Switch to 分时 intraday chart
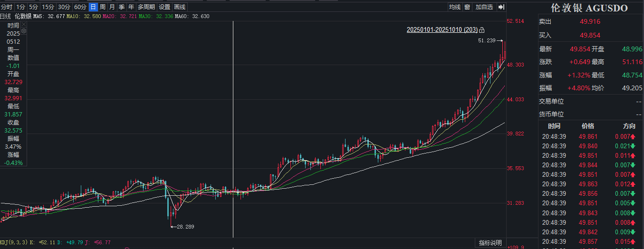644x249 pixels. point(7,7)
